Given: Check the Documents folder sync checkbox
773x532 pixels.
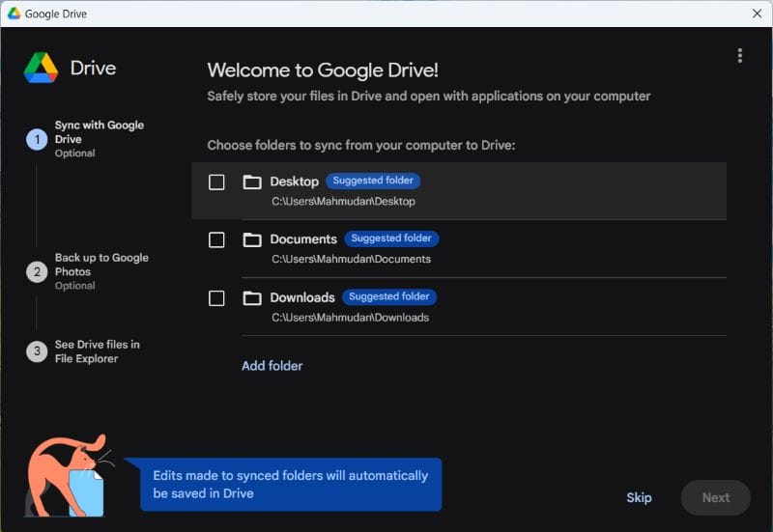Looking at the screenshot, I should tap(216, 239).
